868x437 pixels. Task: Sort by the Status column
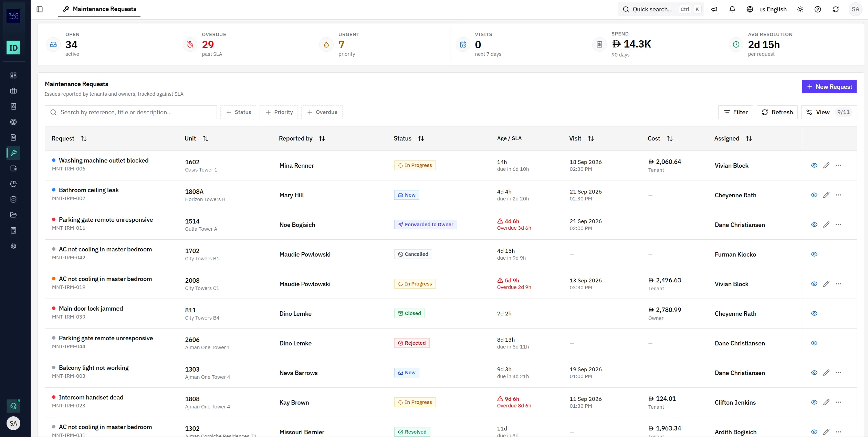(409, 138)
